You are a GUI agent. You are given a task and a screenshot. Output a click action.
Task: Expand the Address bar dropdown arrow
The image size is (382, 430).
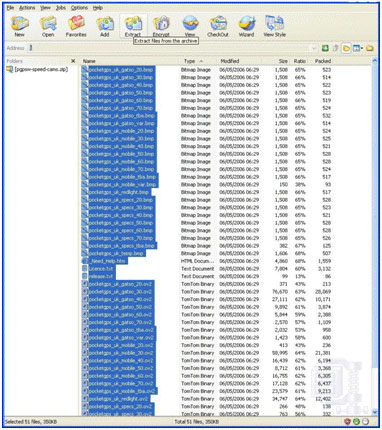313,48
